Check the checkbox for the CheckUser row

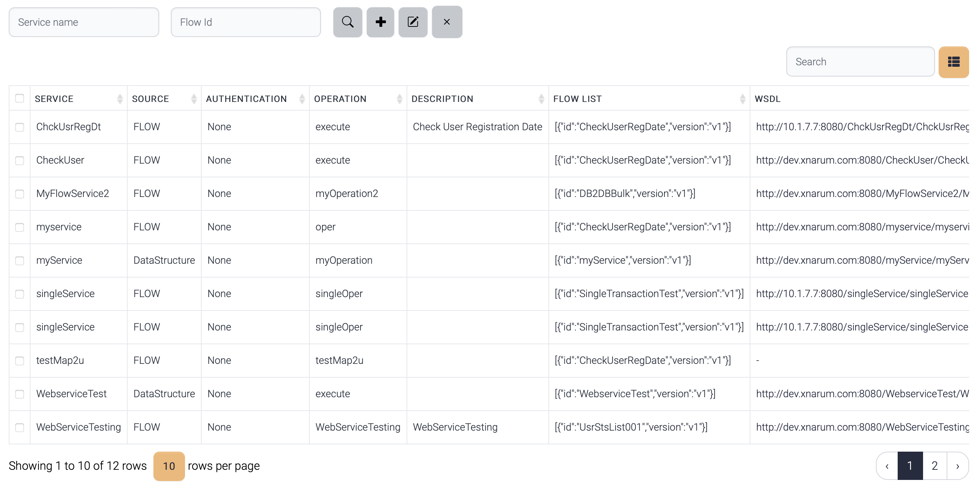click(x=19, y=160)
